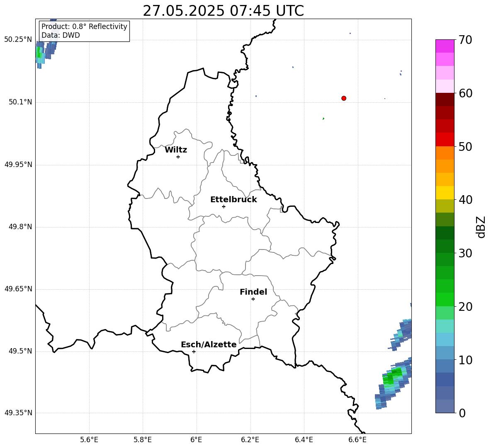This screenshot has width=491, height=448.
Task: Click the magenta swatch at colorbar top
Action: click(x=445, y=46)
